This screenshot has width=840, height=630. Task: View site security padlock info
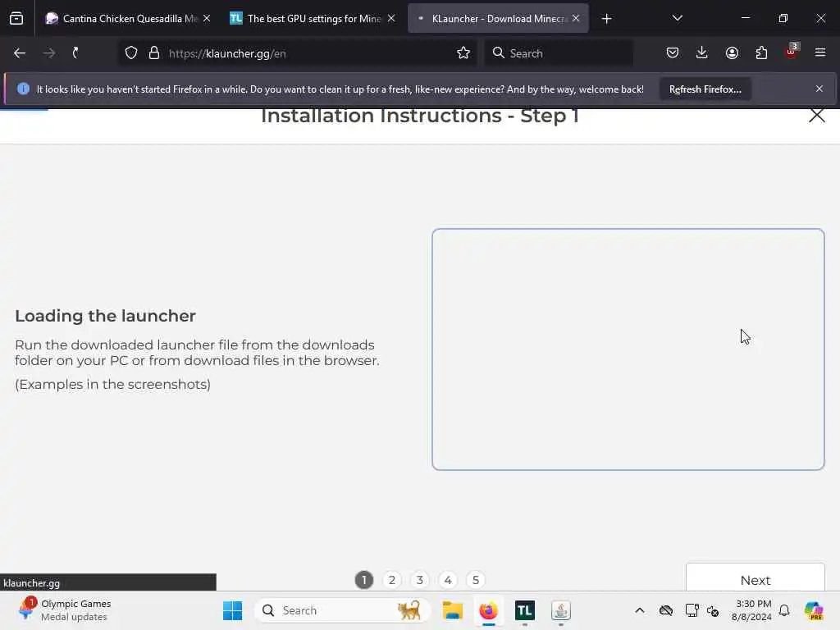[154, 53]
